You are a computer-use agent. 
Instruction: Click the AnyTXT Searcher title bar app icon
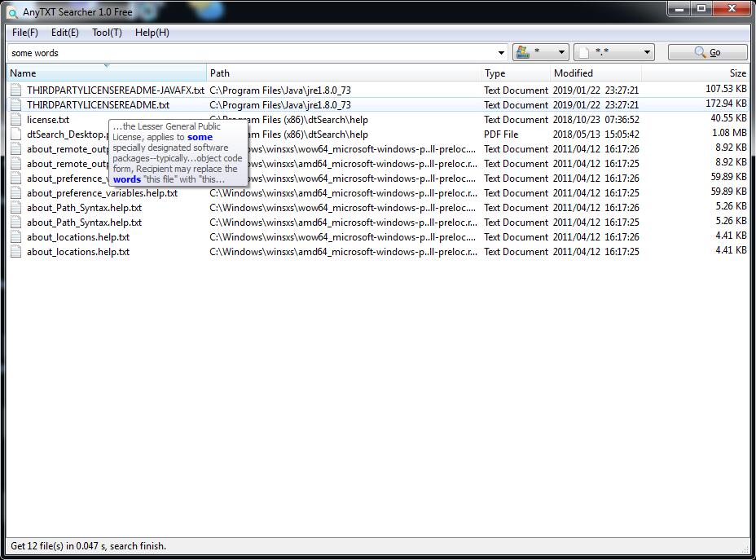point(12,12)
